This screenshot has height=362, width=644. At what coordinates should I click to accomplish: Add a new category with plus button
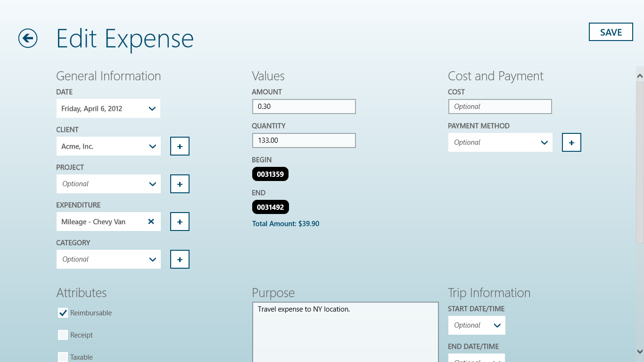click(180, 259)
